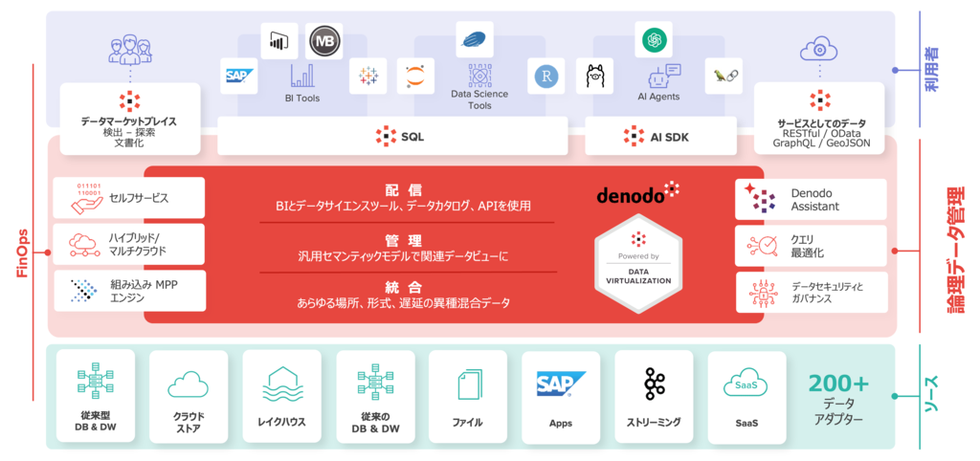Screen dimensions: 980x461
Task: Click the ファイル document icon
Action: click(468, 384)
